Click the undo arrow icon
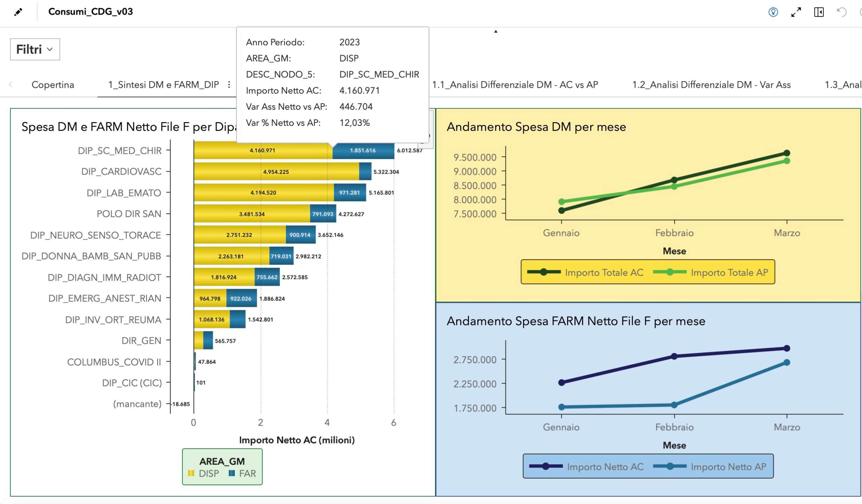Viewport: 862px width, 504px height. (x=841, y=12)
